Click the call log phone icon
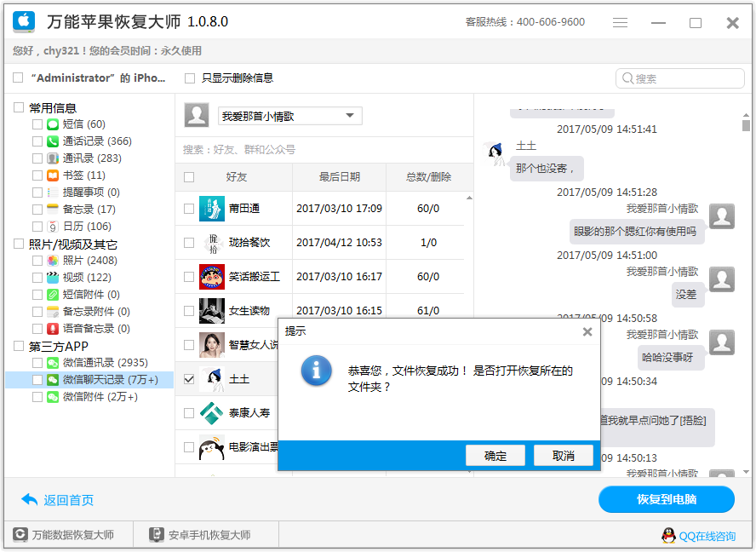Image resolution: width=756 pixels, height=552 pixels. point(53,141)
